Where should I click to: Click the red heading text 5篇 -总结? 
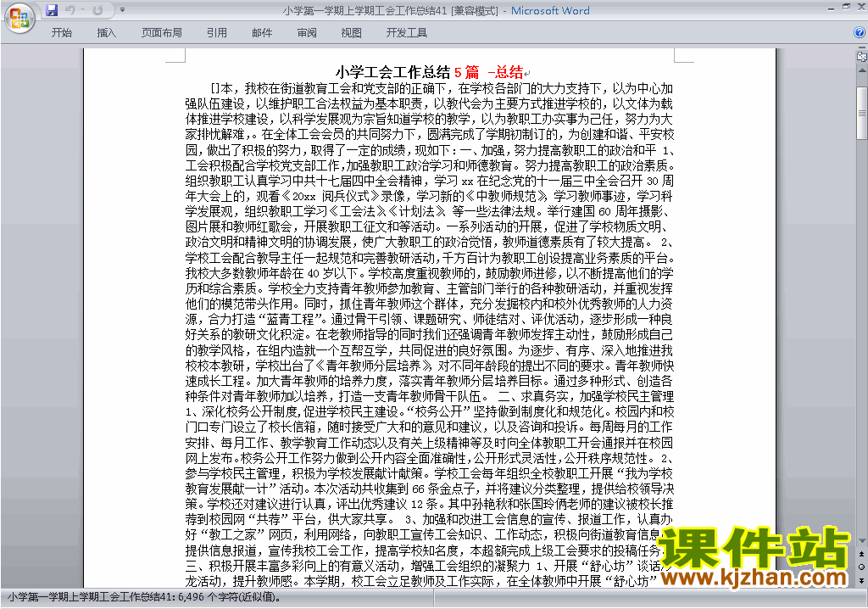coord(488,72)
